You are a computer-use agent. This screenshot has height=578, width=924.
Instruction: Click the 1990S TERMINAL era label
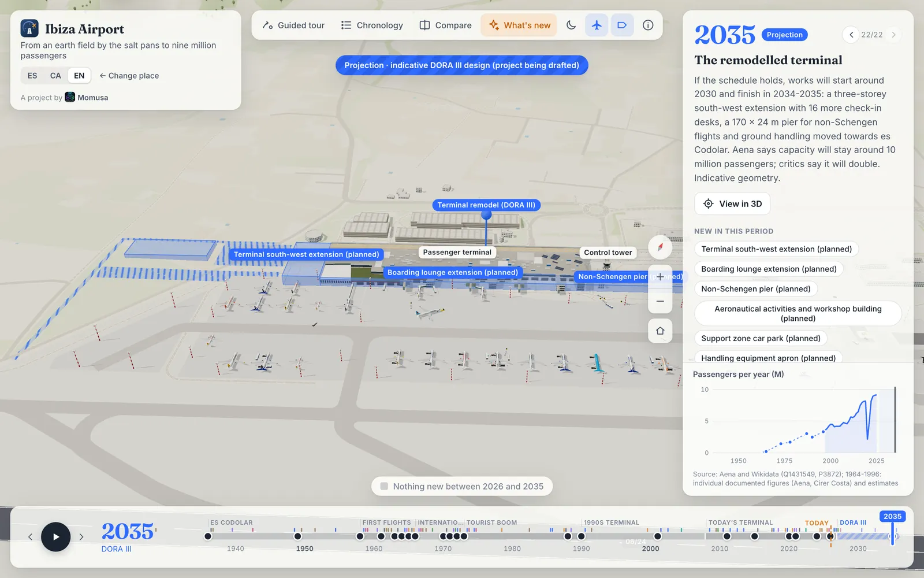click(x=611, y=523)
